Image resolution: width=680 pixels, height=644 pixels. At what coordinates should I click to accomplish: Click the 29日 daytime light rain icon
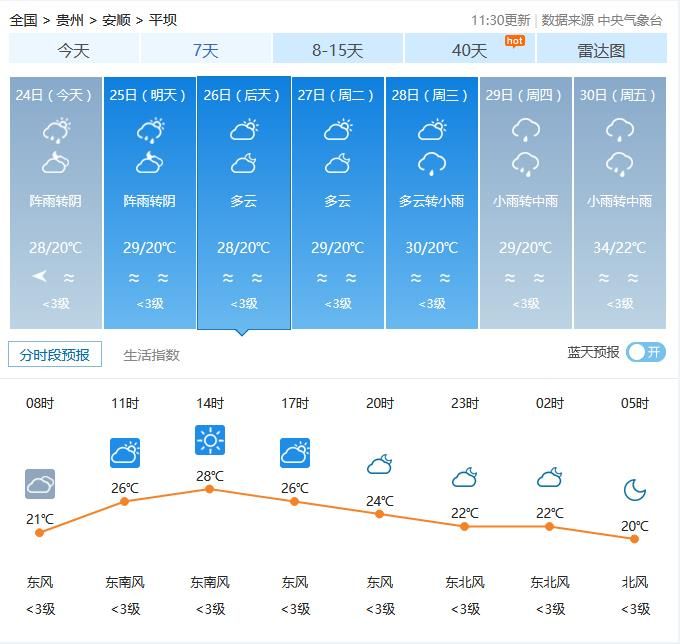pyautogui.click(x=526, y=129)
